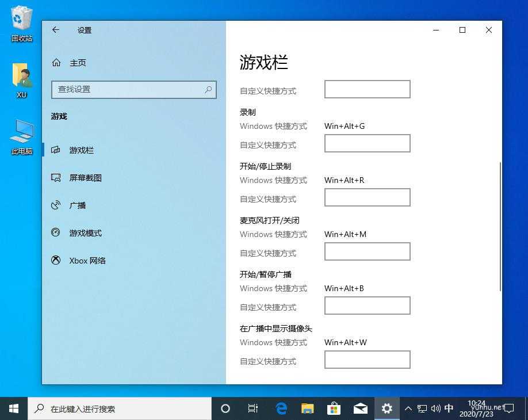
Task: Open Mail from the taskbar
Action: point(361,408)
